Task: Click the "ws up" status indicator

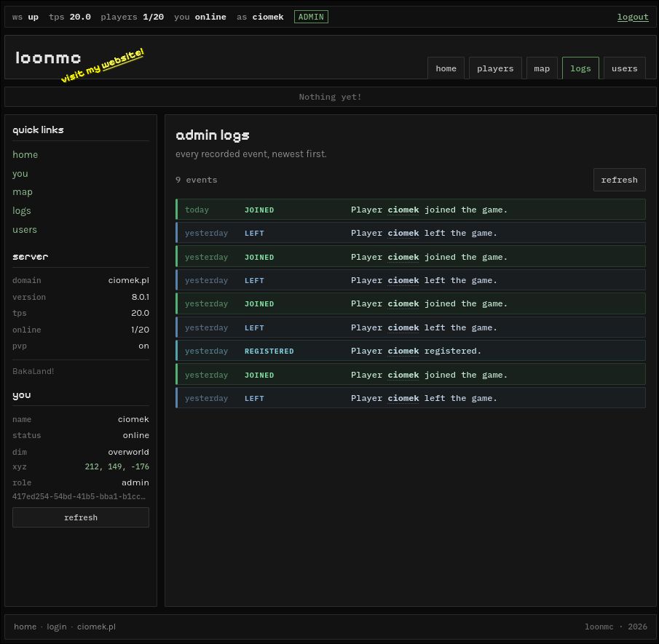Action: click(x=25, y=17)
